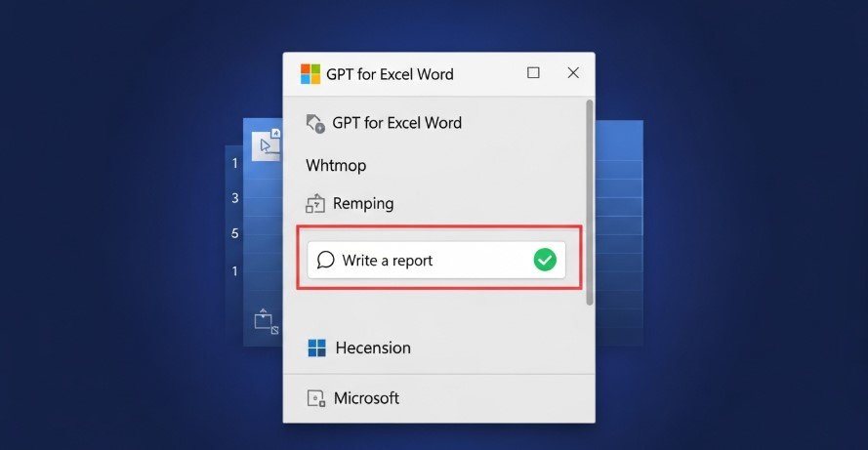868x450 pixels.
Task: Click the cursor icon in the background window
Action: [267, 145]
